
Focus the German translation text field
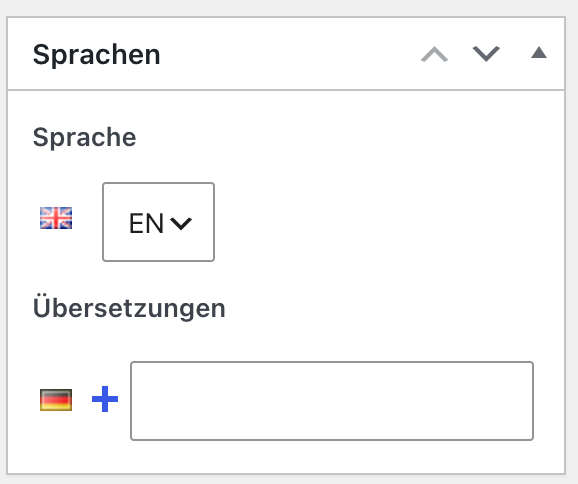(332, 401)
